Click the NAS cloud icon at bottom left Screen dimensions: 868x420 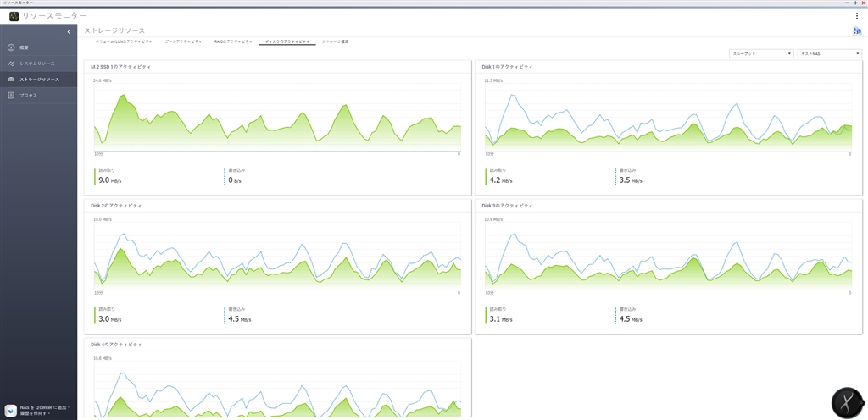click(x=9, y=410)
